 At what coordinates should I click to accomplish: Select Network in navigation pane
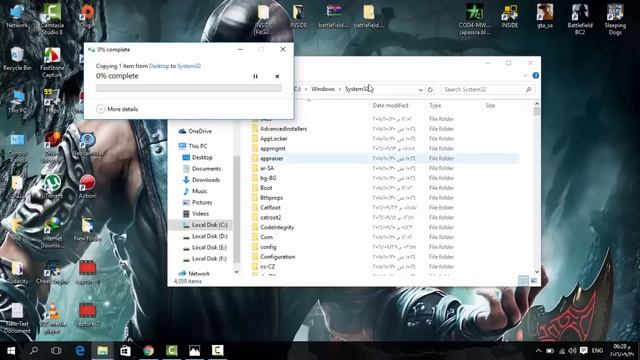pyautogui.click(x=199, y=273)
